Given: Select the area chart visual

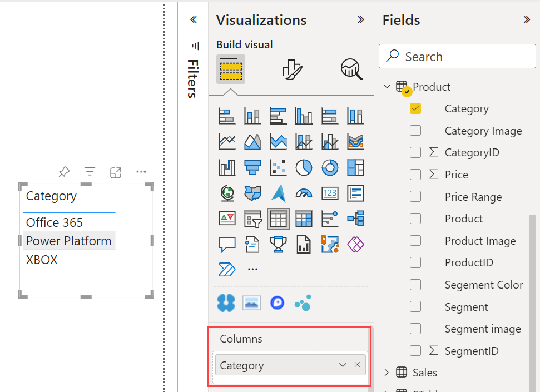Looking at the screenshot, I should tap(252, 142).
